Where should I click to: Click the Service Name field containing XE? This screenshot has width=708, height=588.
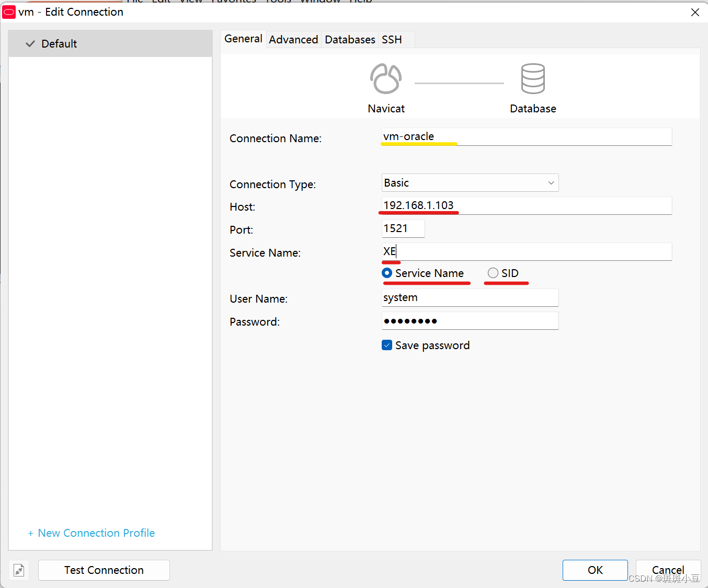pos(527,251)
